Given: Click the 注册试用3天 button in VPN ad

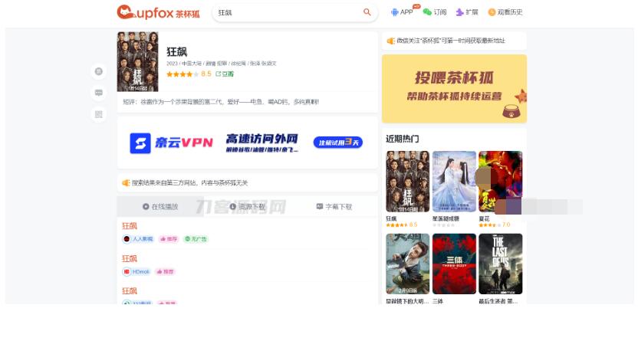Looking at the screenshot, I should (x=337, y=143).
